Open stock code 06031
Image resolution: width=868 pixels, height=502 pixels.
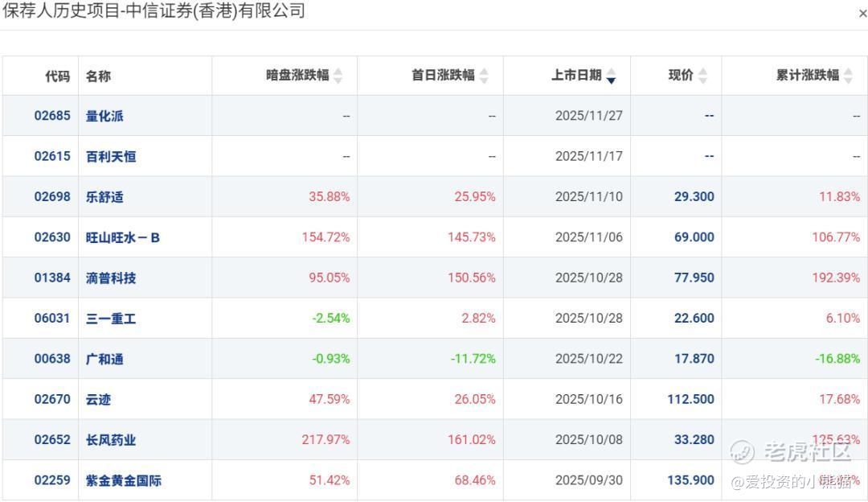click(52, 318)
